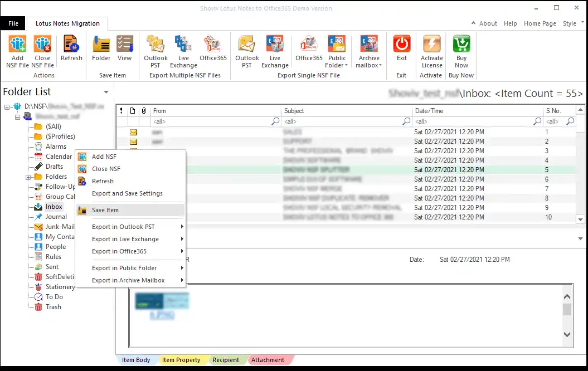Choose Refresh in context menu

coord(130,182)
